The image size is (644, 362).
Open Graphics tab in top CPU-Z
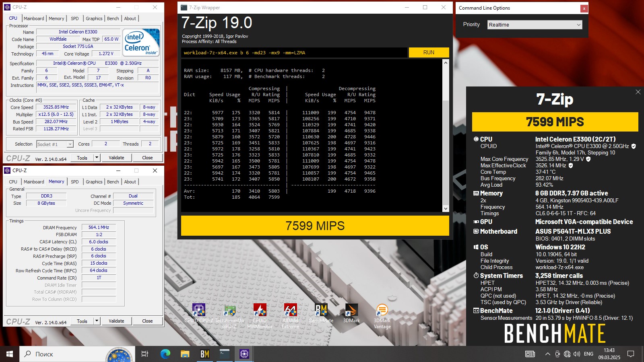click(94, 19)
